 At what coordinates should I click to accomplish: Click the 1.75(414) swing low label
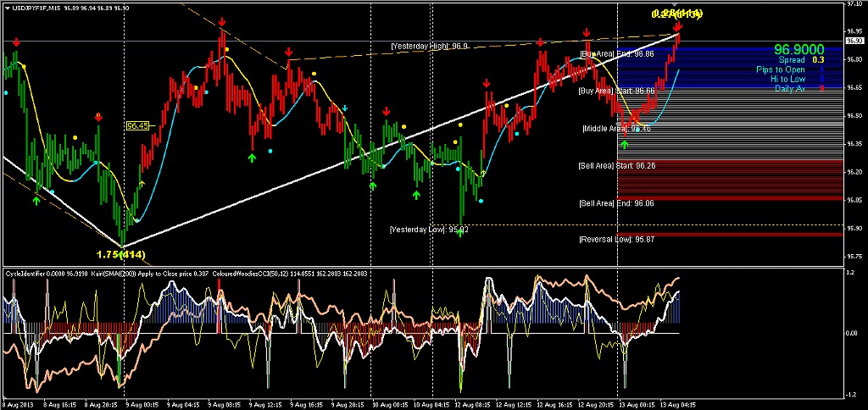[x=122, y=253]
